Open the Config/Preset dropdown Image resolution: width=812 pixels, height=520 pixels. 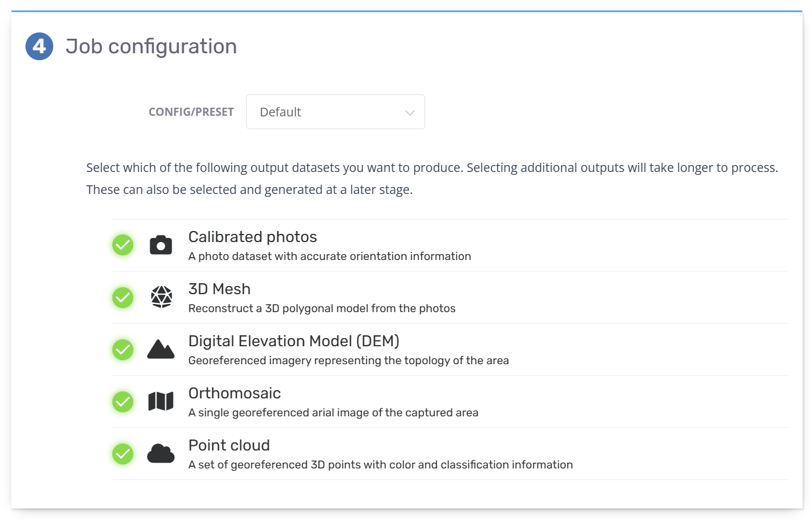click(335, 112)
